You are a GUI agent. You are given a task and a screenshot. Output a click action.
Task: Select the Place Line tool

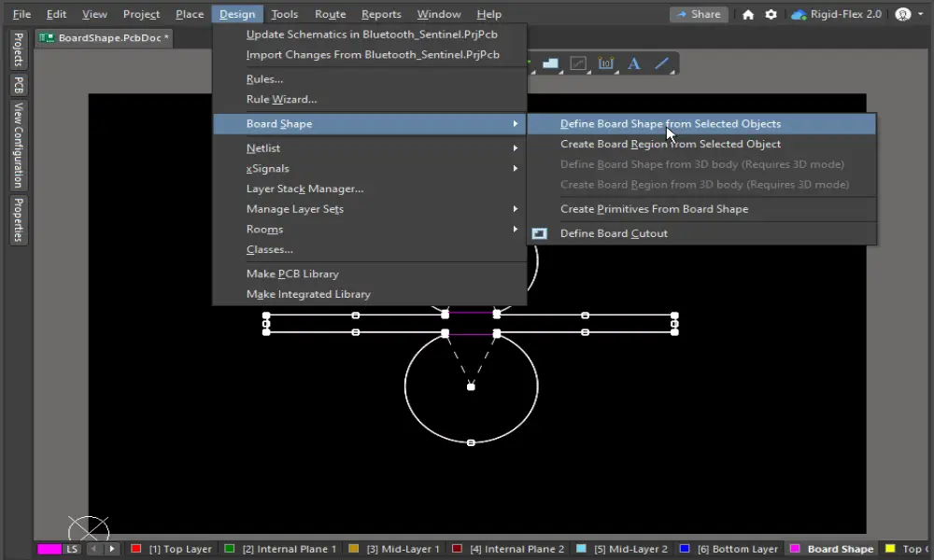pos(662,63)
